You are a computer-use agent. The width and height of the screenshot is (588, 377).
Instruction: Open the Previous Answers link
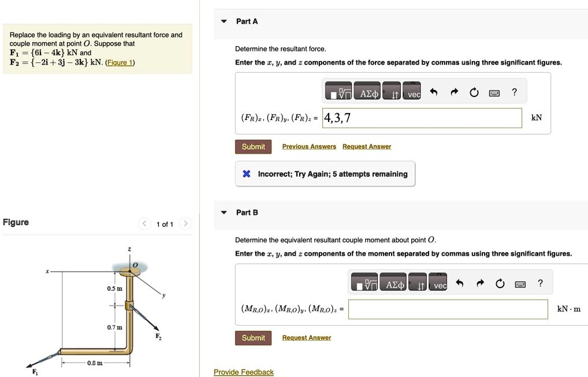[x=309, y=147]
